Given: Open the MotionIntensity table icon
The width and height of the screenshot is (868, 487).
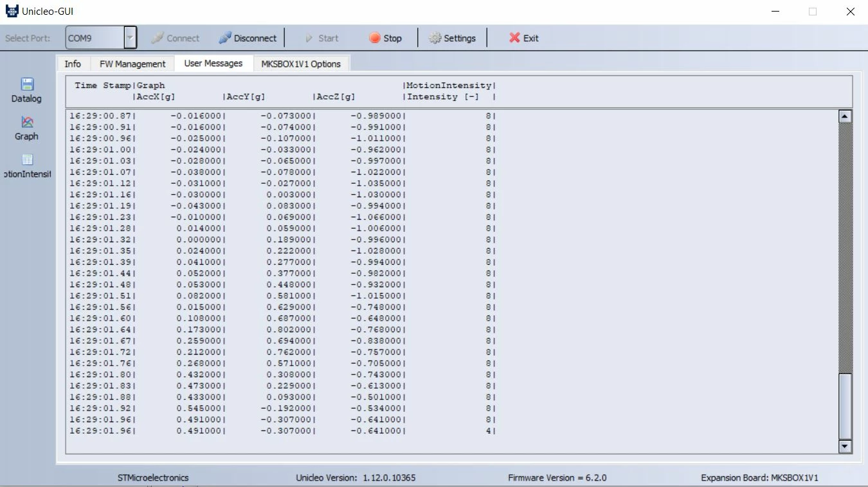Looking at the screenshot, I should click(x=26, y=160).
